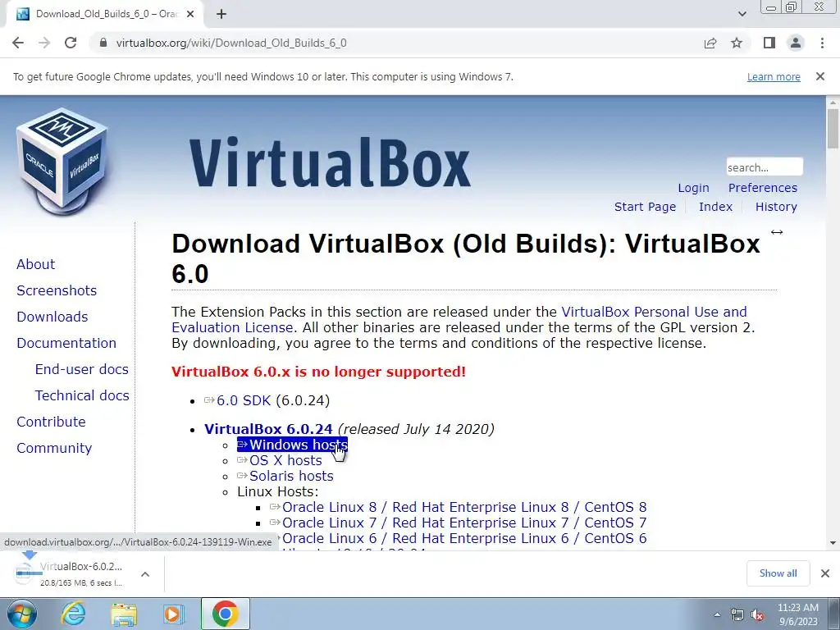Click the browser forward arrow
This screenshot has width=840, height=630.
[x=44, y=43]
